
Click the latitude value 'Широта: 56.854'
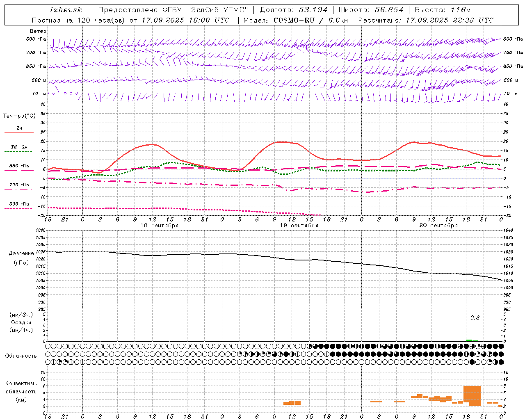(x=371, y=10)
